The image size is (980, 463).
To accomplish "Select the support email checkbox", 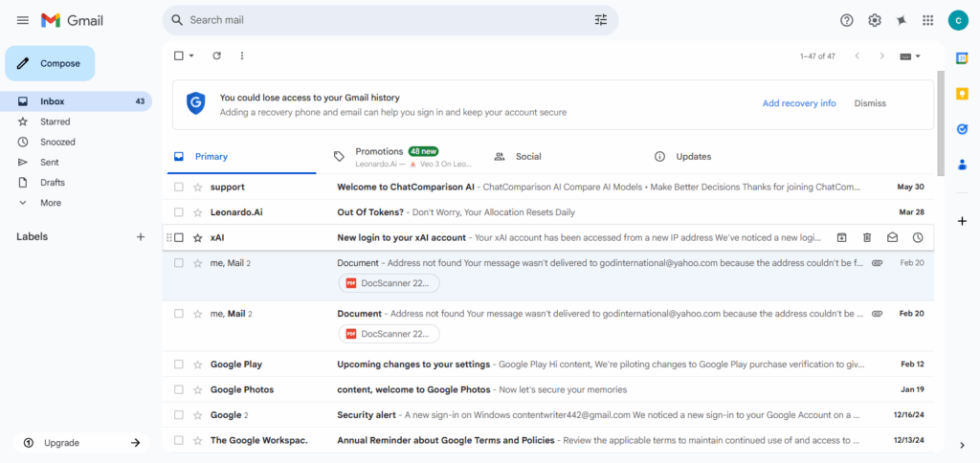I will pos(179,187).
